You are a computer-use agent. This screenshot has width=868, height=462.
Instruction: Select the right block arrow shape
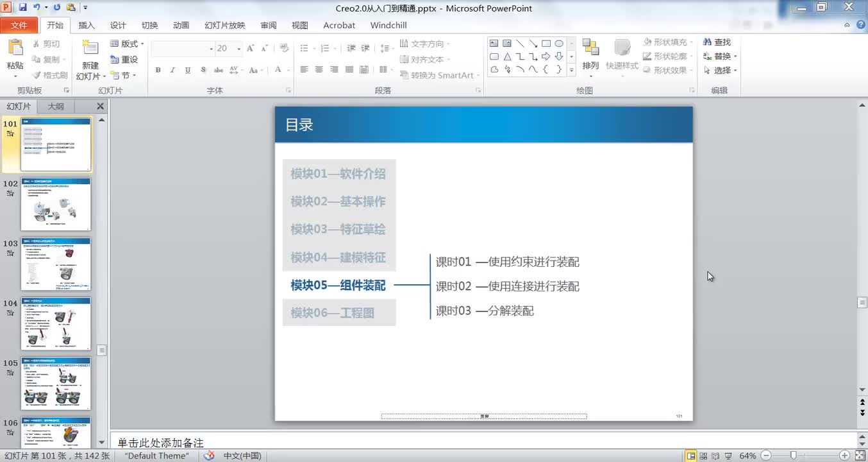tap(546, 56)
